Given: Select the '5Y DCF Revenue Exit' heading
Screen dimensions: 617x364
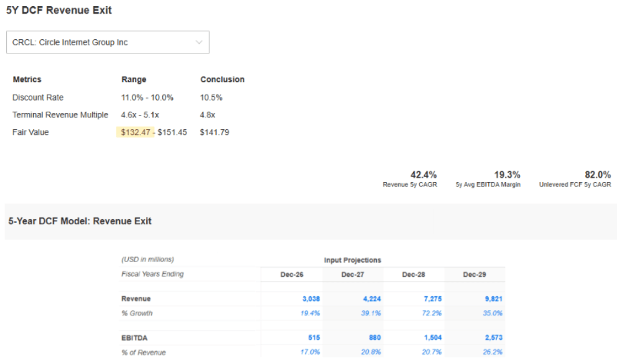Looking at the screenshot, I should tap(59, 10).
